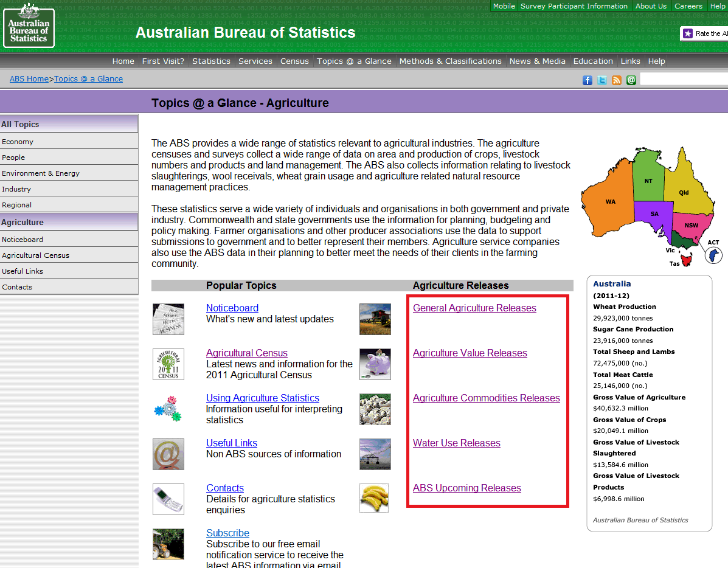Click the Facebook icon
728x568 pixels.
click(x=588, y=80)
